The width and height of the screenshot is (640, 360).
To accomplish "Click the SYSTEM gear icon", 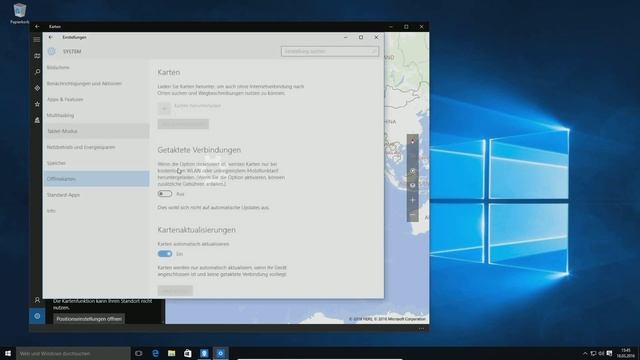I will 51,51.
